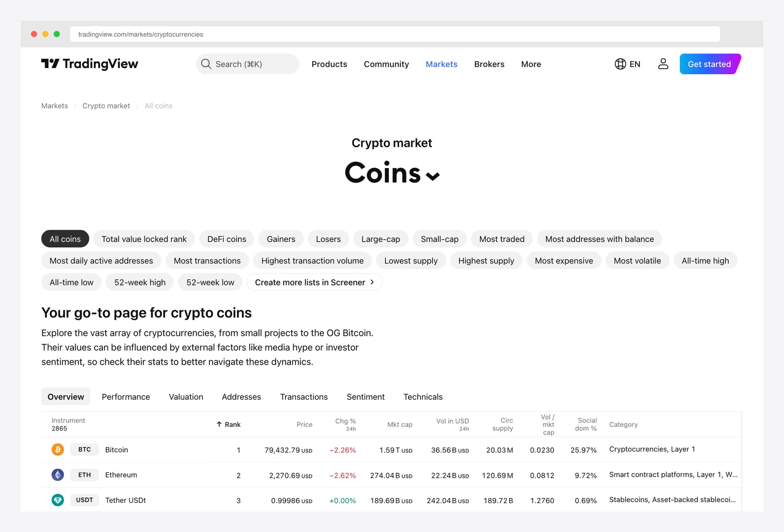The image size is (784, 532).
Task: Go to Crypto market breadcrumb link
Action: tap(106, 106)
